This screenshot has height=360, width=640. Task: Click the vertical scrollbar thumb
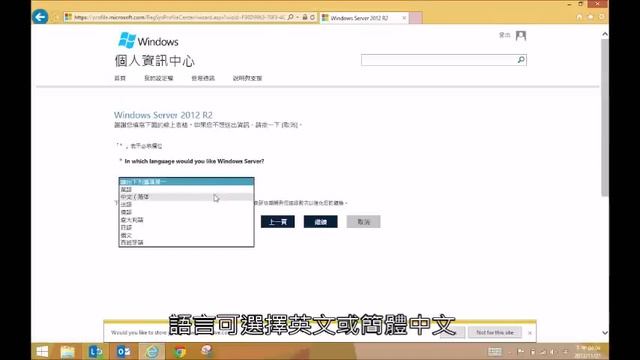(604, 118)
